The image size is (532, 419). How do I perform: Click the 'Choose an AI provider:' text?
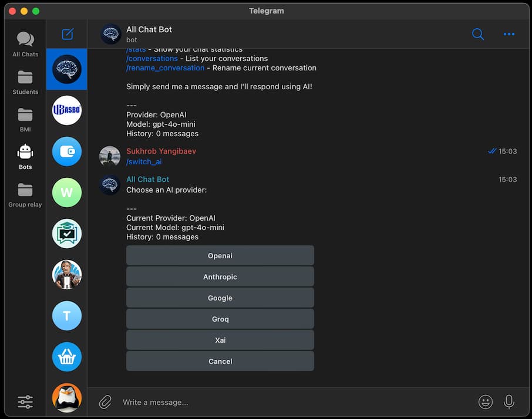coord(166,190)
